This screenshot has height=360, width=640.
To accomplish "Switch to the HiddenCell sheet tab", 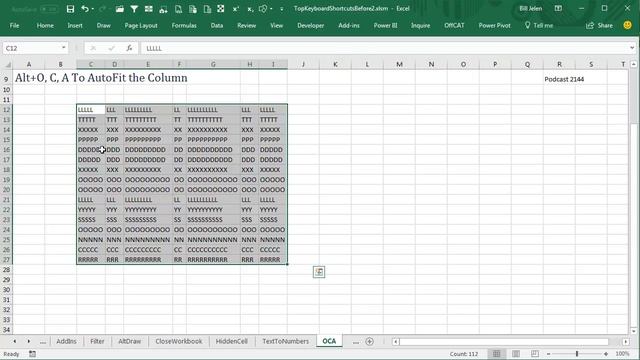I will pyautogui.click(x=231, y=341).
